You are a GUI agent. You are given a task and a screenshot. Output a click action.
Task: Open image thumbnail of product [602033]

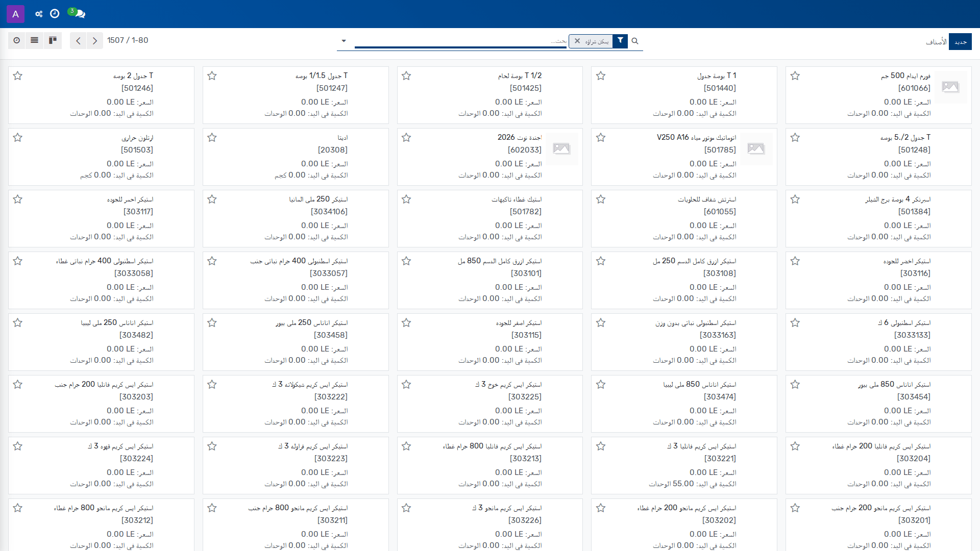click(561, 148)
